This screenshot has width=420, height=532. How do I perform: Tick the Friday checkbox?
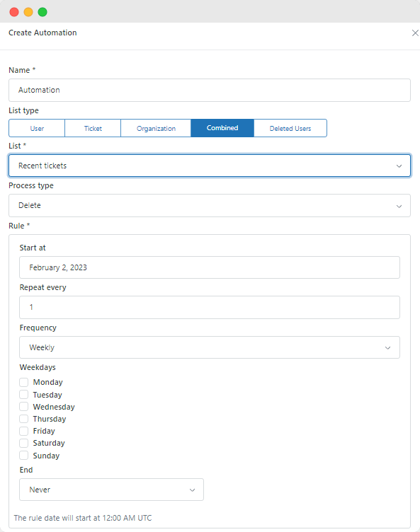pos(24,432)
